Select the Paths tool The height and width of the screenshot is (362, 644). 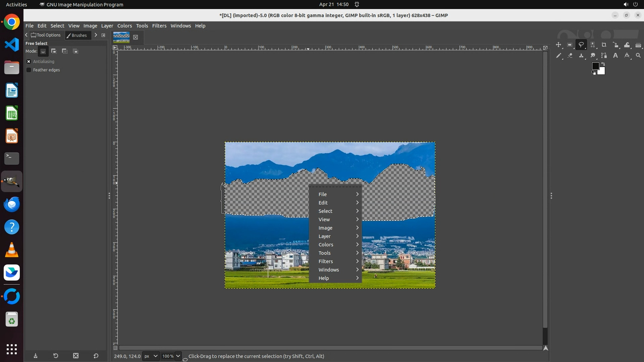(x=604, y=56)
